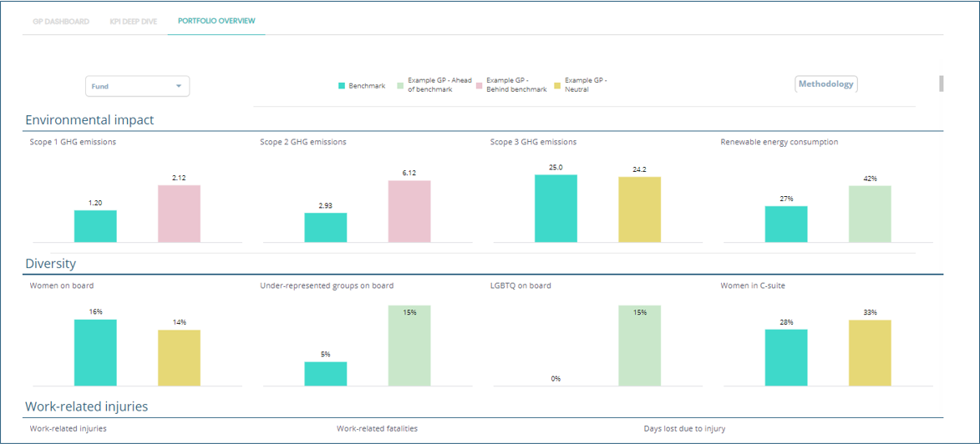
Task: Click the green Ahead of benchmark legend swatch
Action: pyautogui.click(x=400, y=86)
